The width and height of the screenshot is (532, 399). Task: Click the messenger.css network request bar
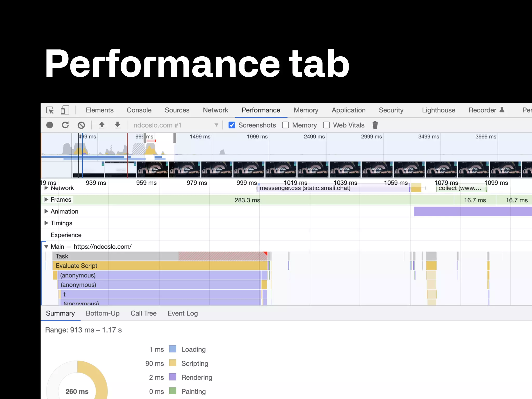[333, 188]
